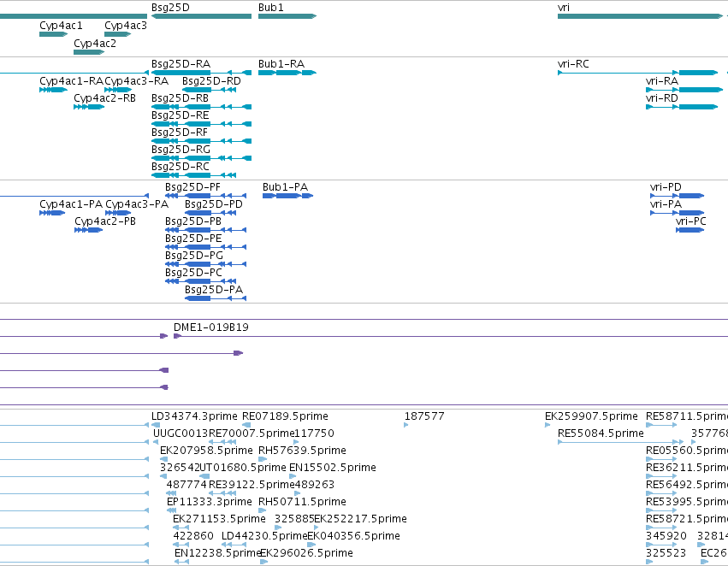Viewport: 728px width, 566px height.
Task: Select the DME1-019B19 clone feature
Action: point(450,336)
